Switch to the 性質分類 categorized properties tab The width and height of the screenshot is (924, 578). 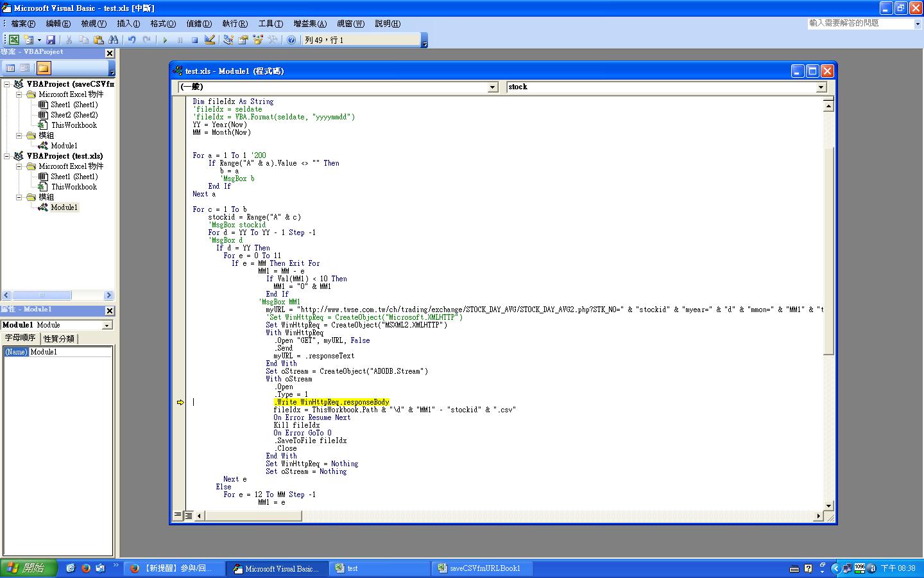(x=59, y=338)
